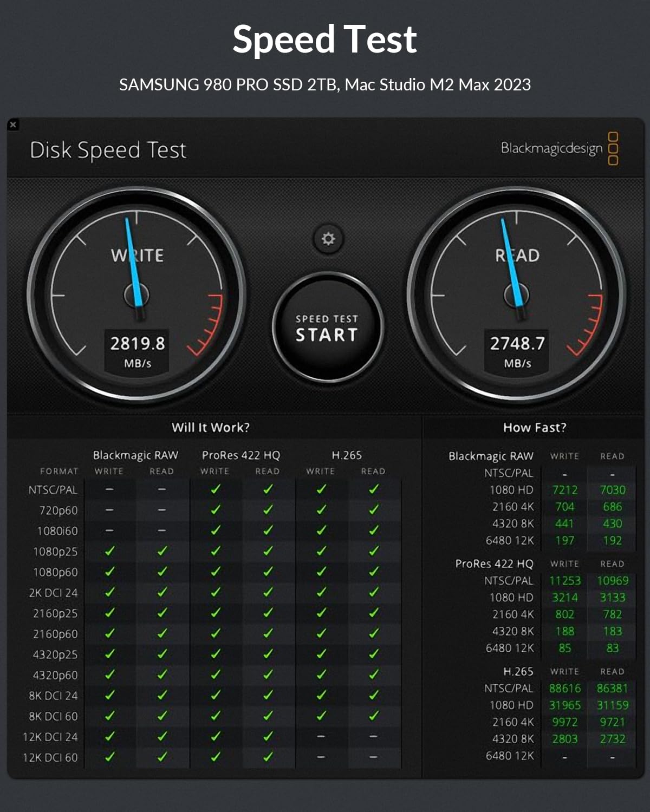Click the Disk Speed Test title text

108,150
